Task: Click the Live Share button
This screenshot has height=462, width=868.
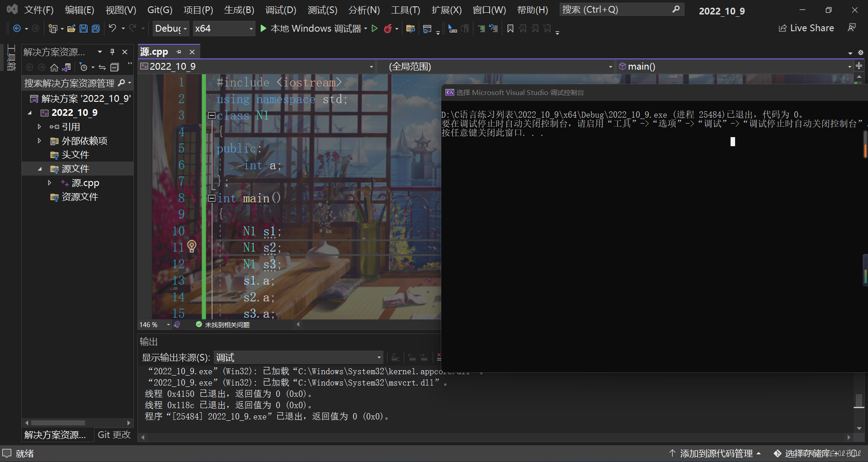Action: (806, 28)
